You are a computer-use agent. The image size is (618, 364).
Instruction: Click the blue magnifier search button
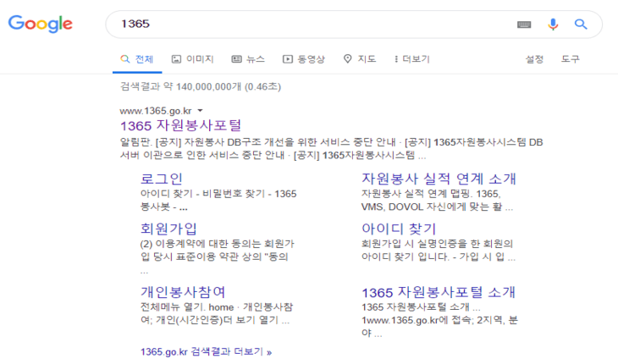point(581,25)
